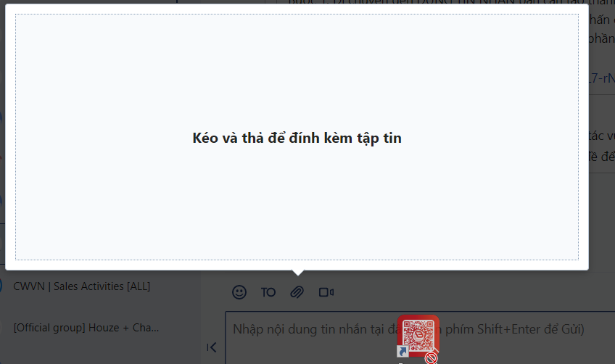Screen dimensions: 615x364
Task: Click the TO mention button
Action: (x=268, y=292)
